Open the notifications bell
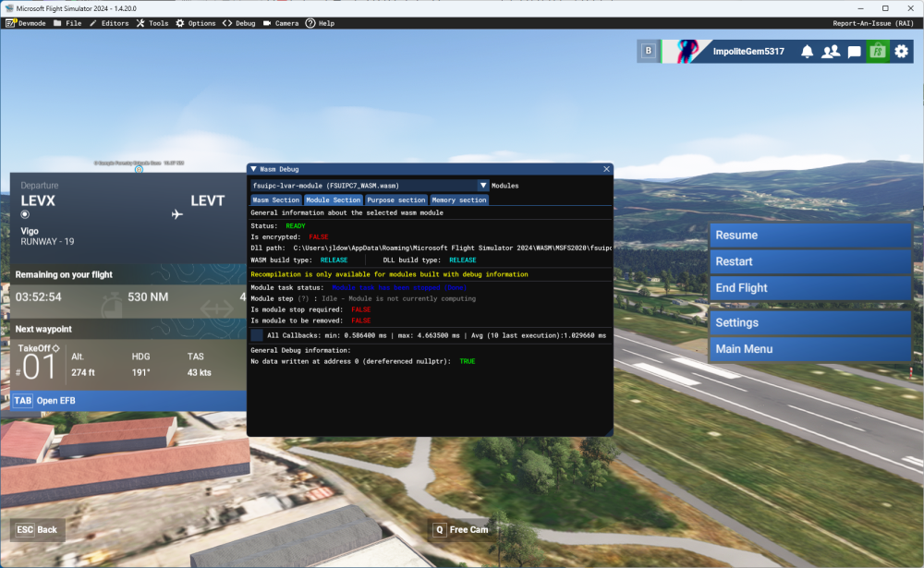Viewport: 924px width, 568px height. tap(807, 52)
